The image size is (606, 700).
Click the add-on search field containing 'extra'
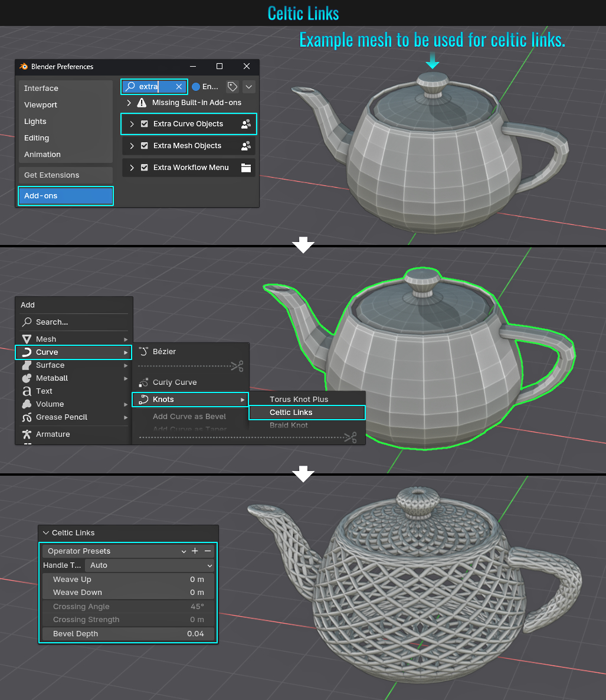(x=155, y=87)
